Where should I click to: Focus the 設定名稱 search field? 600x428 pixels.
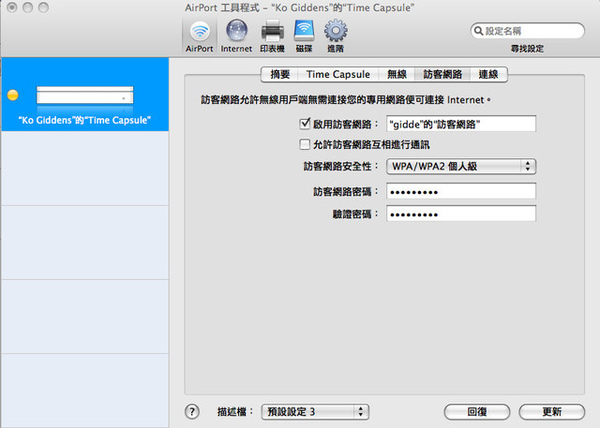click(x=527, y=31)
